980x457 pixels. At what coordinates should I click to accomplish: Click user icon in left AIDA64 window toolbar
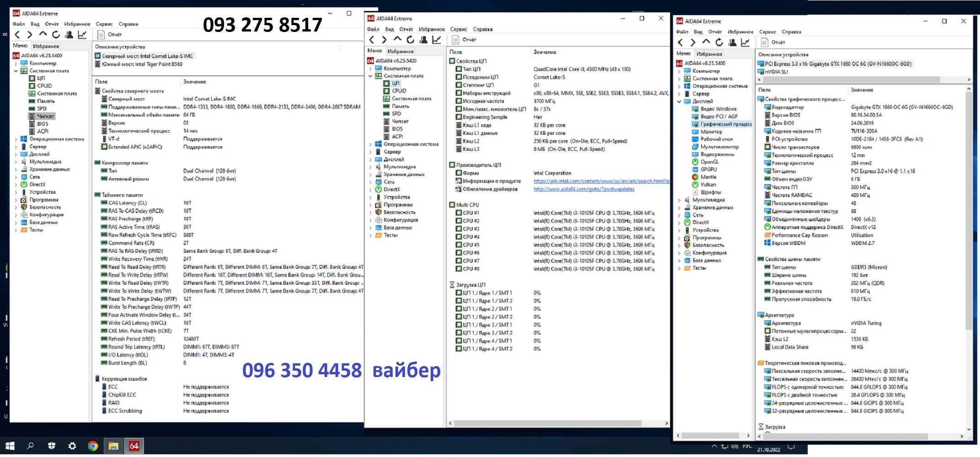click(x=69, y=35)
